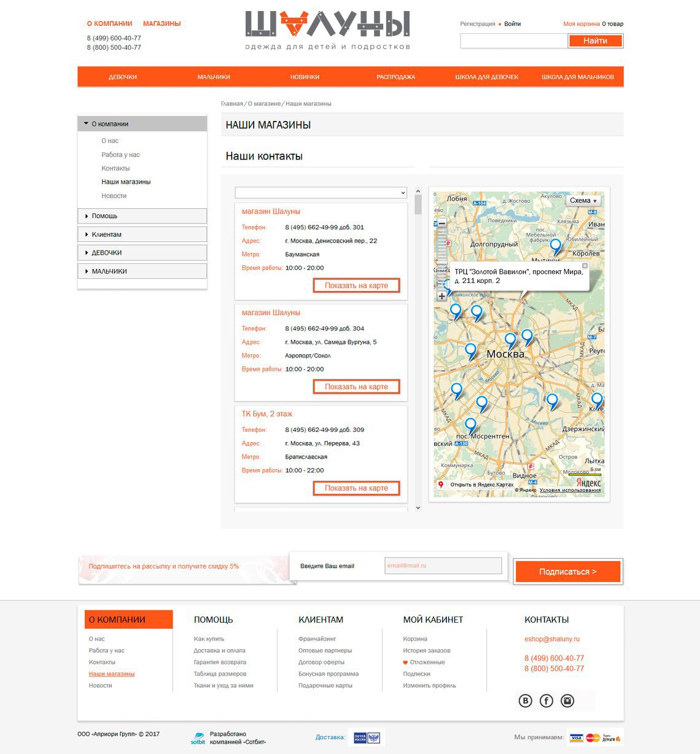Click the site search input field
700x754 pixels.
(x=513, y=41)
